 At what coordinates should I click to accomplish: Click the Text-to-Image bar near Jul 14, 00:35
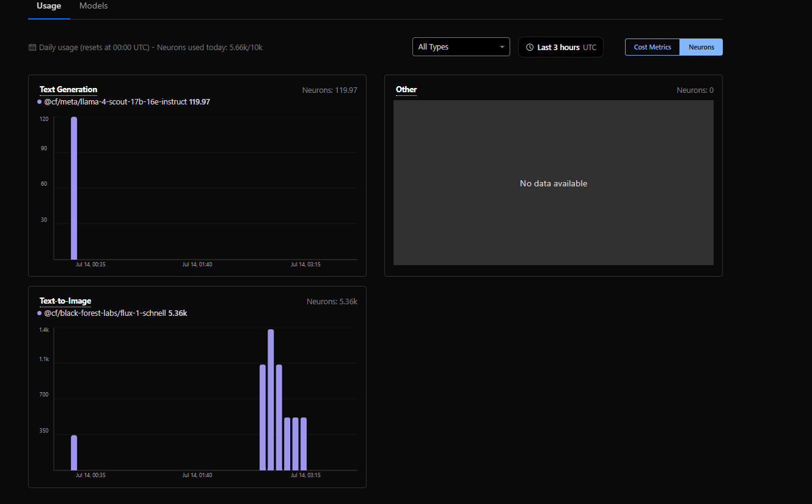click(x=74, y=453)
